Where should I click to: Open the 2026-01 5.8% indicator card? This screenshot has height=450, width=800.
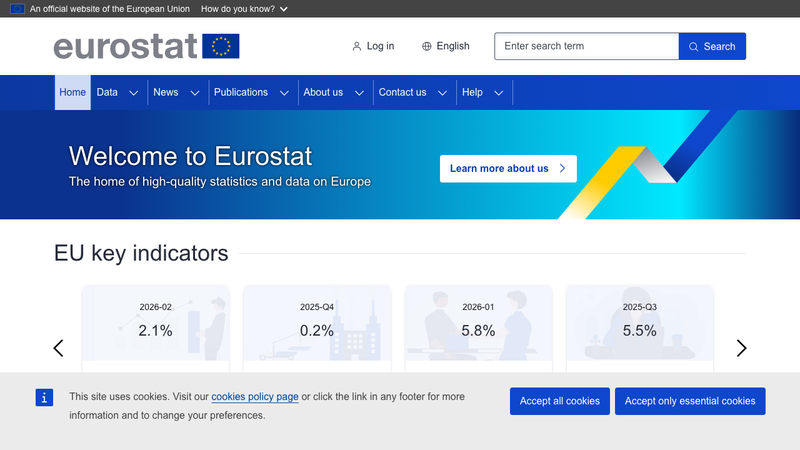pos(479,328)
